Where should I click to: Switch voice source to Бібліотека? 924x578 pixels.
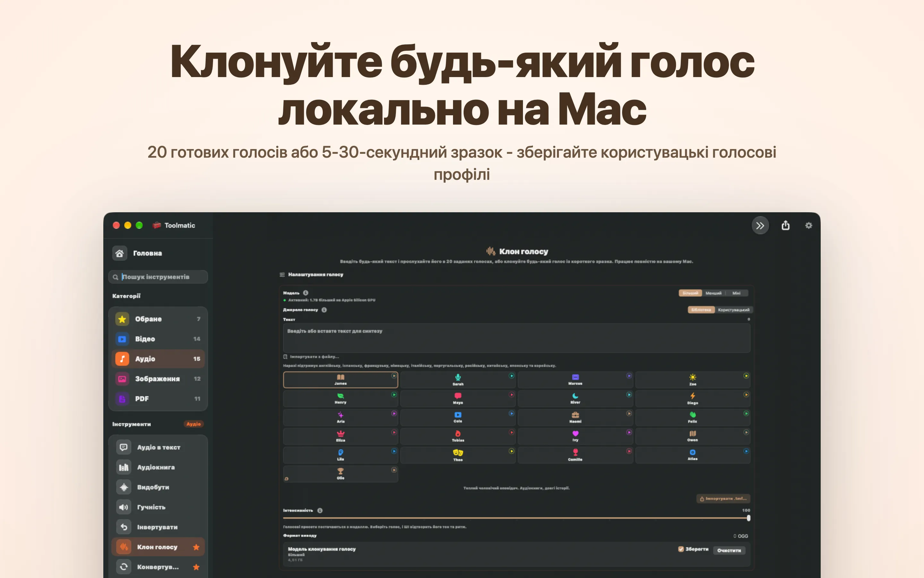(701, 310)
